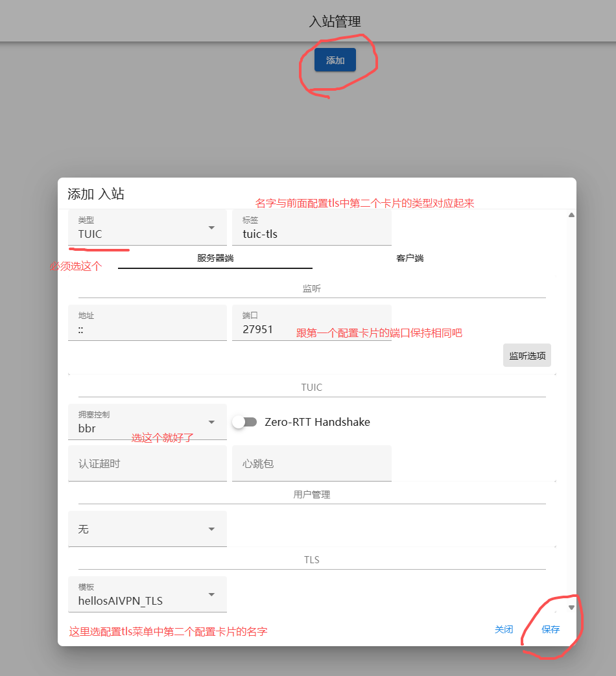The width and height of the screenshot is (616, 676).
Task: Switch to the 服务器端 tab
Action: click(215, 258)
